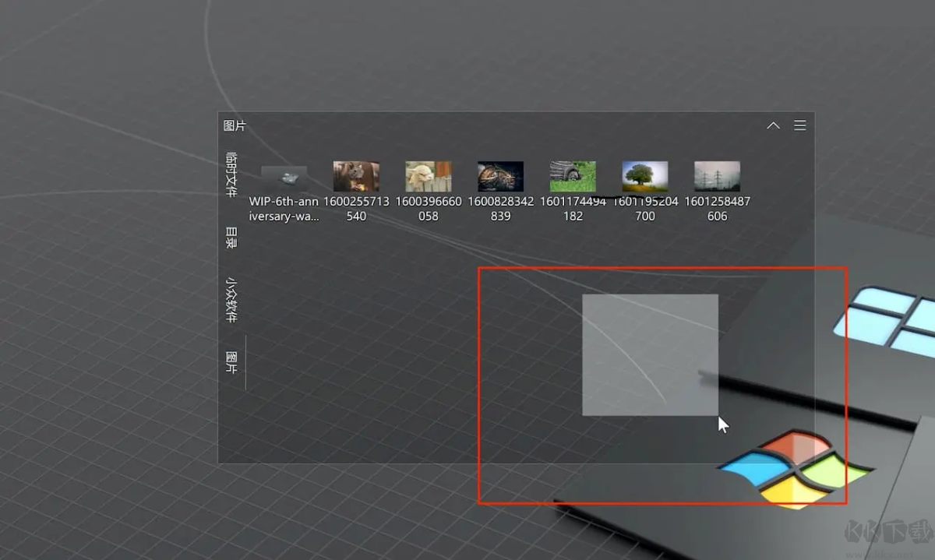Viewport: 935px width, 560px height.
Task: Open the 小众软件 tab
Action: (231, 299)
